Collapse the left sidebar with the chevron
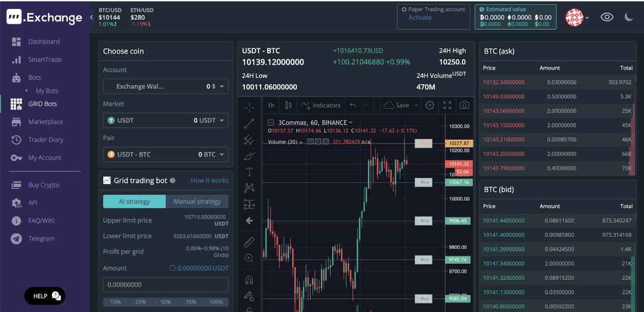Image resolution: width=644 pixels, height=312 pixels. (x=91, y=17)
